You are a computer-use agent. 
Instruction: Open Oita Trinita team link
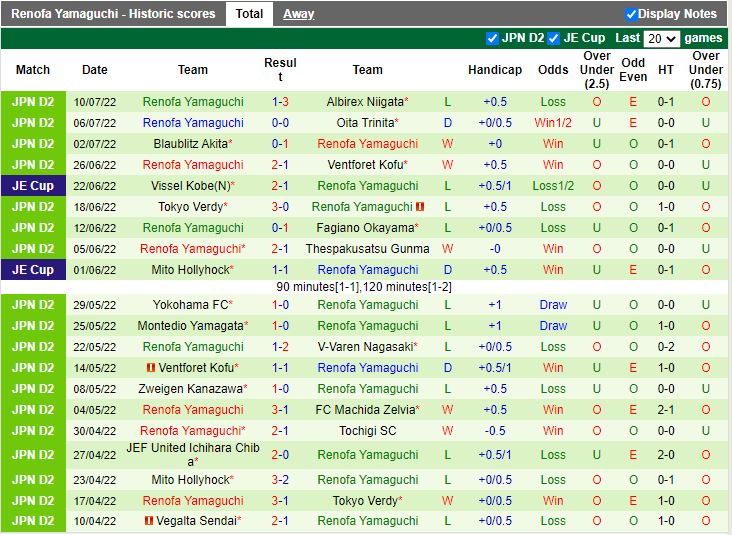click(365, 123)
